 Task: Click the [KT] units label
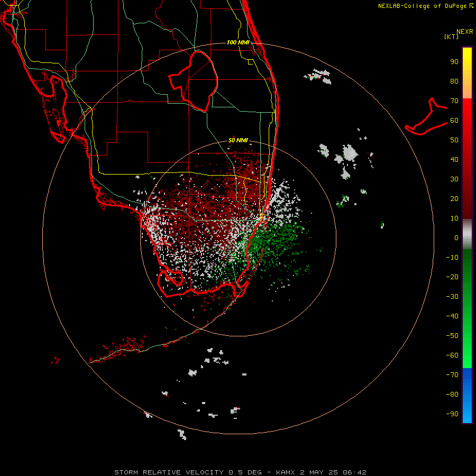click(451, 36)
